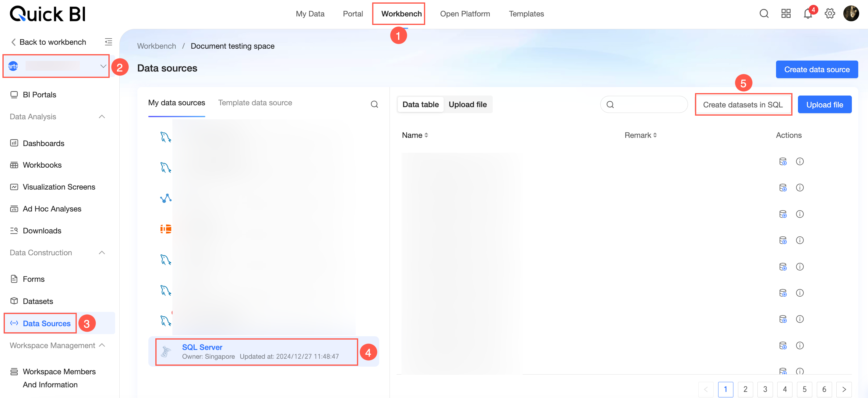The width and height of the screenshot is (868, 398).
Task: Click the info icon in the third table row
Action: (x=799, y=214)
